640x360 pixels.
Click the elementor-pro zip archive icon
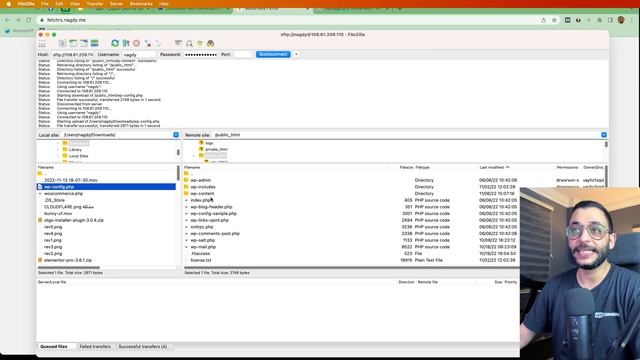pos(40,260)
